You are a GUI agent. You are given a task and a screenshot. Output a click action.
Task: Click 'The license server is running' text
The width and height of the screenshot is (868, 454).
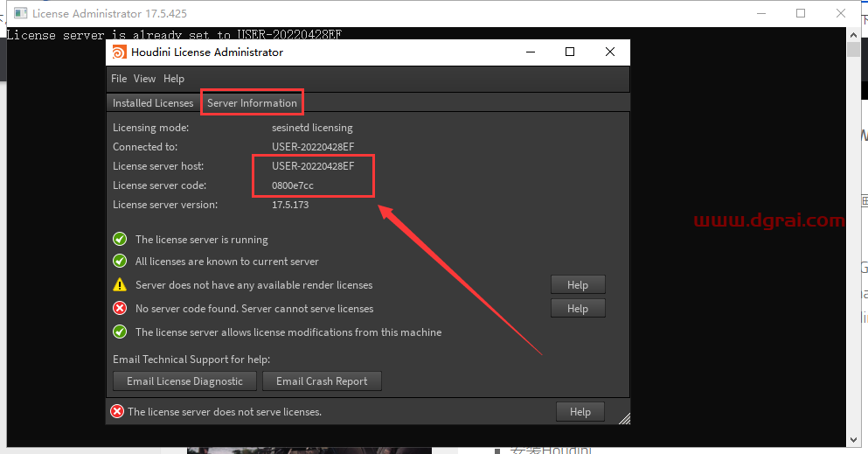click(202, 240)
